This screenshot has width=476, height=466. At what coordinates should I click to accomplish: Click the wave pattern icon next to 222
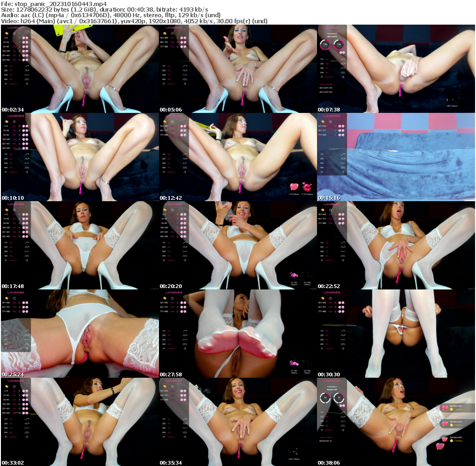(26, 70)
